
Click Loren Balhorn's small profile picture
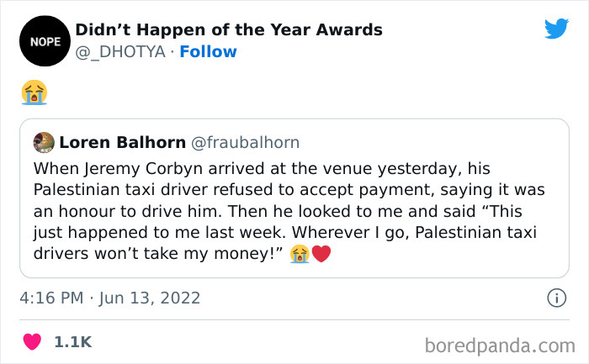coord(44,142)
